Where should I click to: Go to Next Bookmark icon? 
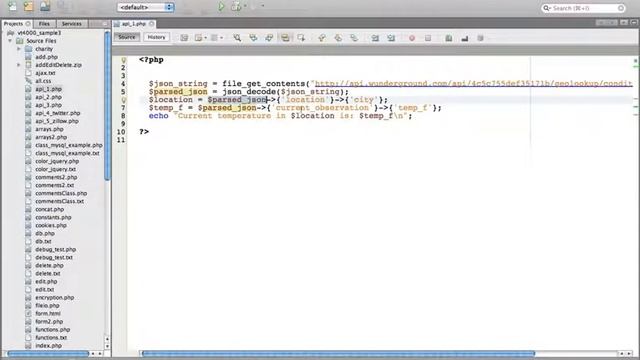(338, 38)
